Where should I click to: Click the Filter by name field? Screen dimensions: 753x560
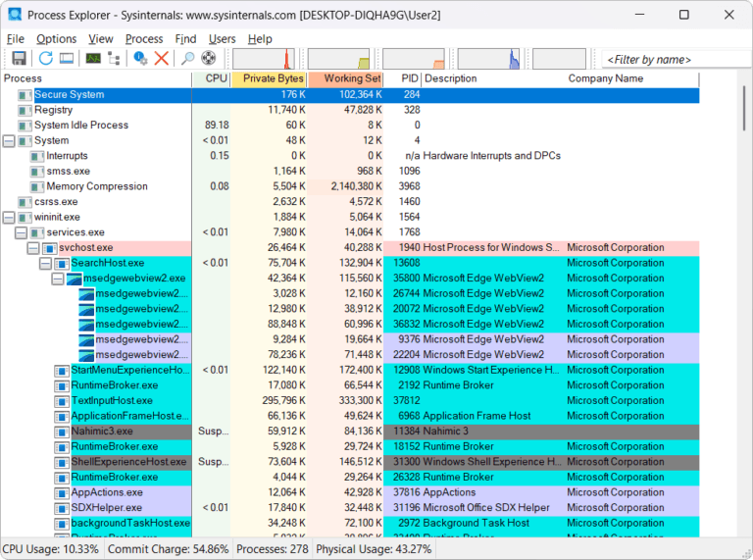pyautogui.click(x=677, y=60)
